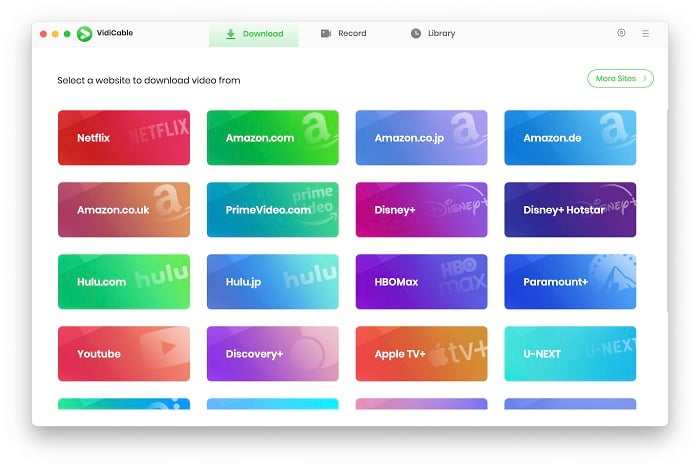Screen dimensions: 700x468
Task: Open the PrimeVideo.com card
Action: [273, 209]
